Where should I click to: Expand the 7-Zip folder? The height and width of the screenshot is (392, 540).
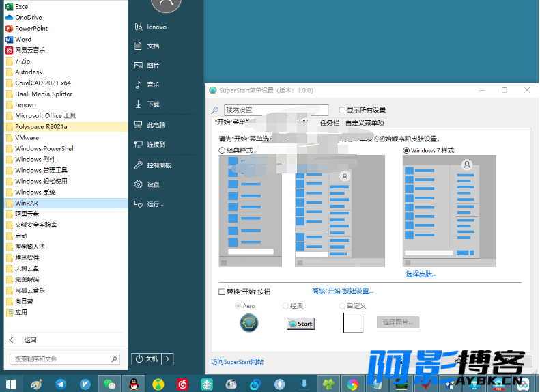66,61
